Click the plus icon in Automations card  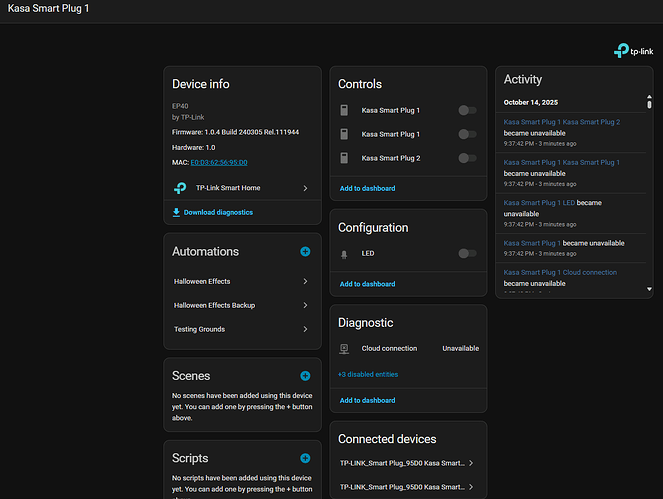coord(305,252)
